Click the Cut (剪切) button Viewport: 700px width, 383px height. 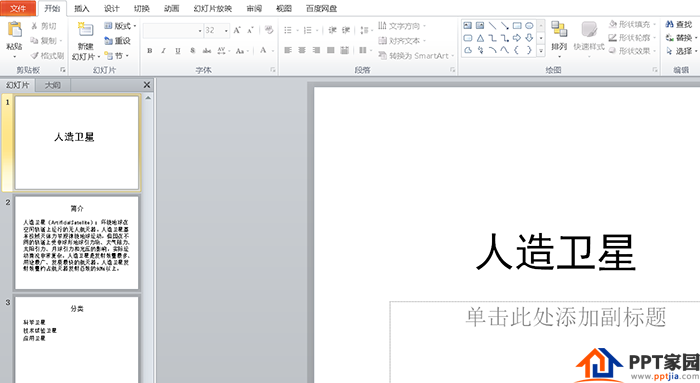click(x=44, y=26)
